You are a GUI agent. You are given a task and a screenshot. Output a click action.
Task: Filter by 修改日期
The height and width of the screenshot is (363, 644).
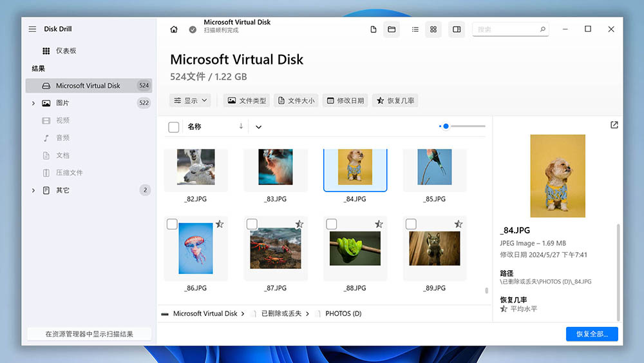coord(345,101)
